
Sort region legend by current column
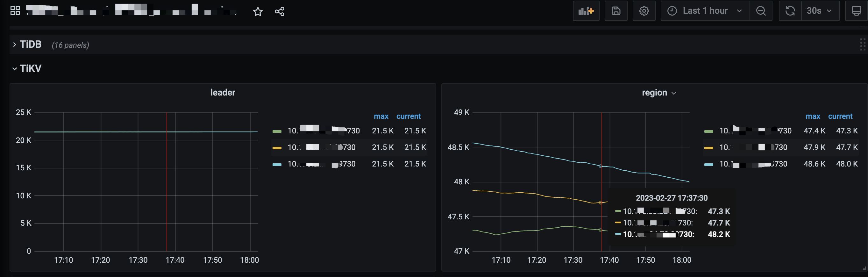(x=840, y=116)
